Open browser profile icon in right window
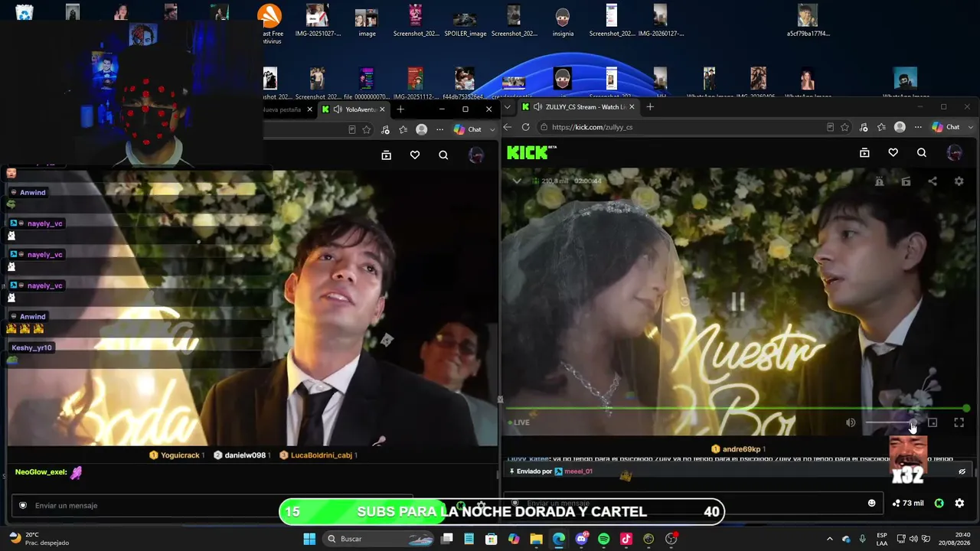Image resolution: width=980 pixels, height=551 pixels. [900, 127]
